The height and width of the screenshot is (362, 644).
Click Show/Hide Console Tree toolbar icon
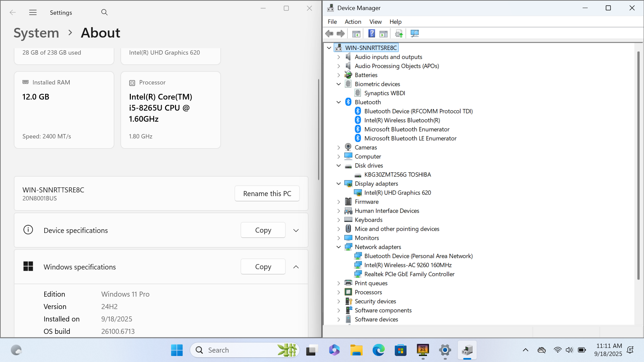356,34
